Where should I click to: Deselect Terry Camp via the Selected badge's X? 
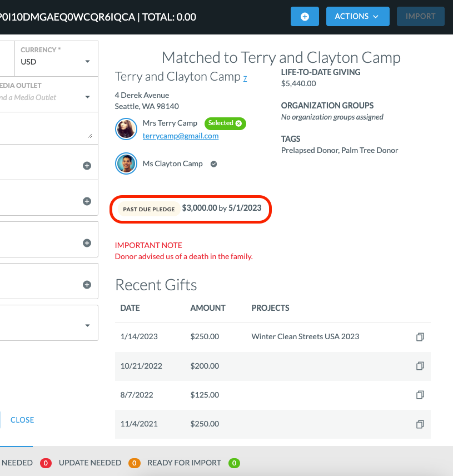point(238,123)
